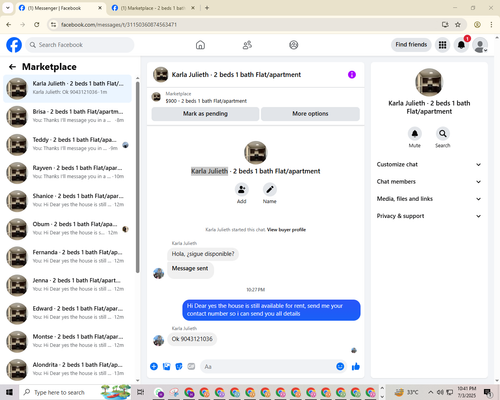
Task: Click More options button
Action: (x=310, y=114)
